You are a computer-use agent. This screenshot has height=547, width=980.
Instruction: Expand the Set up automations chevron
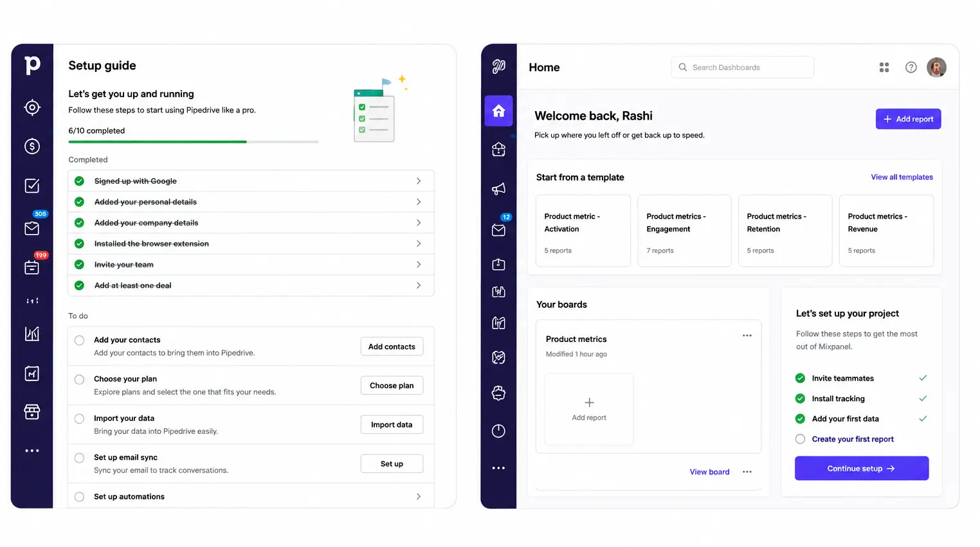tap(419, 497)
